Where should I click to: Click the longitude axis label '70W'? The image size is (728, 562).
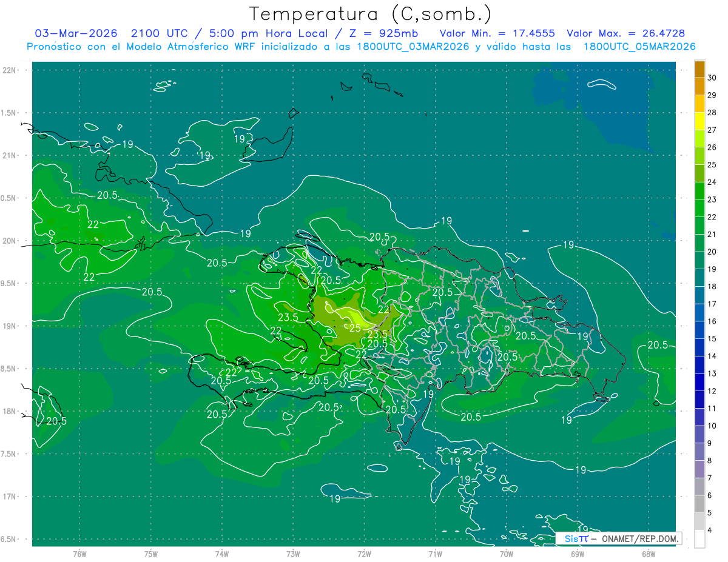[507, 554]
